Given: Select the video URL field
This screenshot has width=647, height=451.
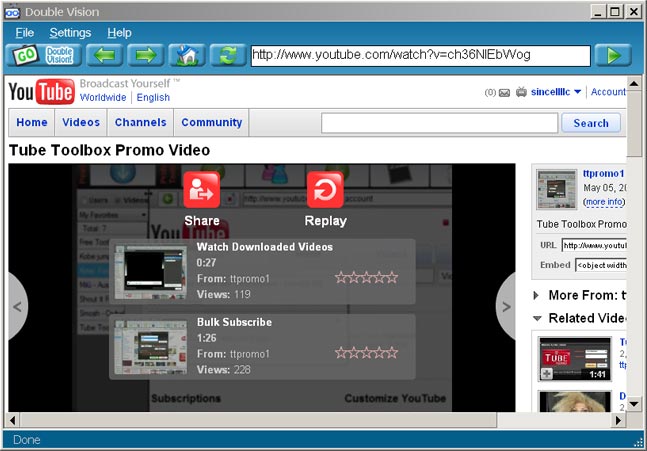Looking at the screenshot, I should (594, 245).
